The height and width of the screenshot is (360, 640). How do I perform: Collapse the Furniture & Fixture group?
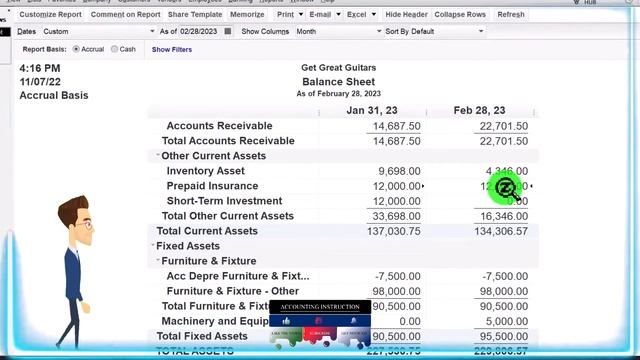pyautogui.click(x=158, y=260)
